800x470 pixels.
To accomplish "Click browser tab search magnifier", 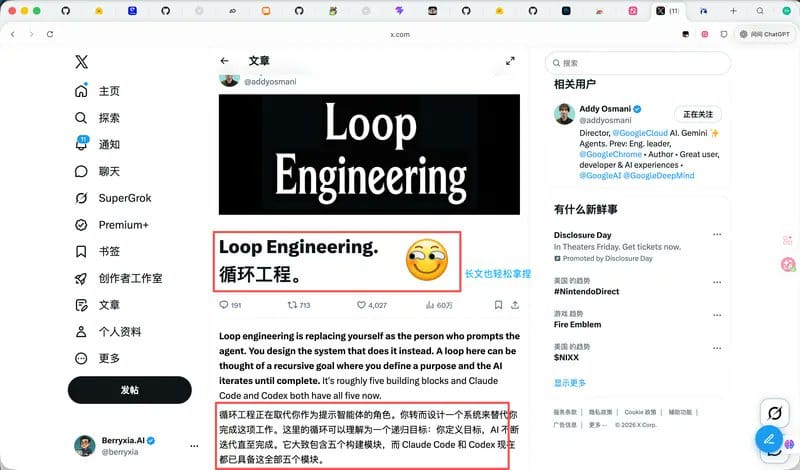I will coord(760,11).
